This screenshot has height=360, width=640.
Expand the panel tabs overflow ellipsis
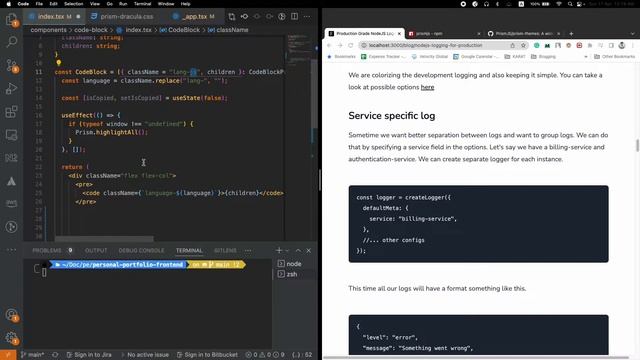click(x=248, y=250)
